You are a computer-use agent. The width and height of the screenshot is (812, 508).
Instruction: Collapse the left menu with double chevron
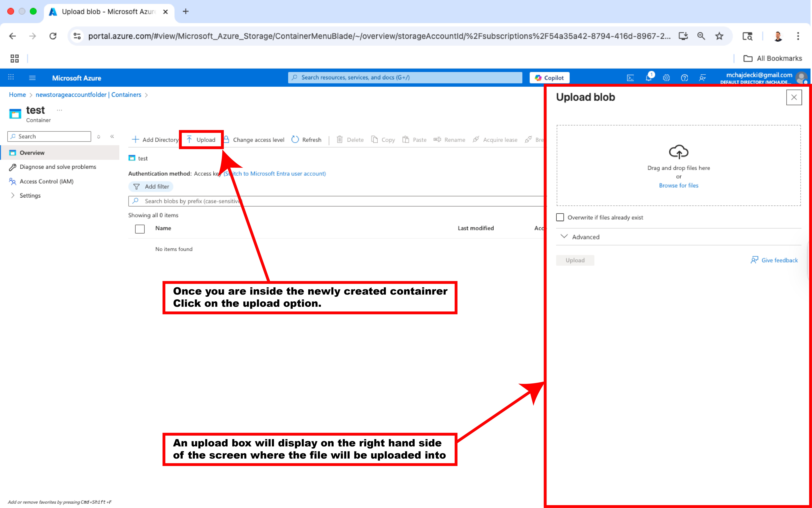point(112,136)
